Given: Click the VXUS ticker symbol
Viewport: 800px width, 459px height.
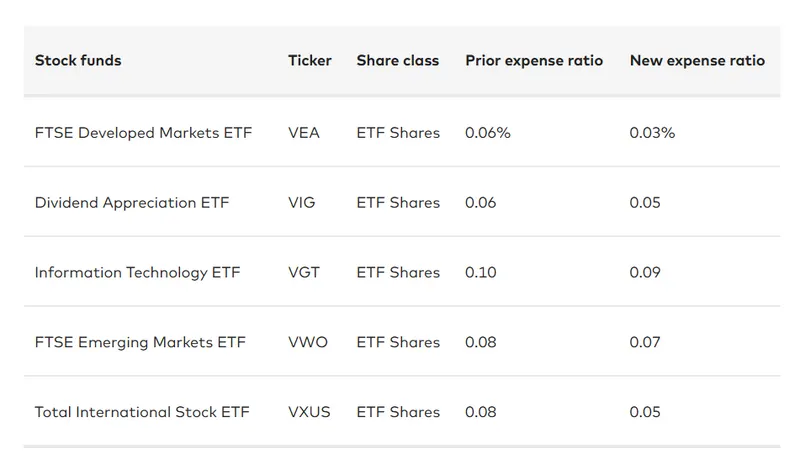Looking at the screenshot, I should click(x=308, y=412).
